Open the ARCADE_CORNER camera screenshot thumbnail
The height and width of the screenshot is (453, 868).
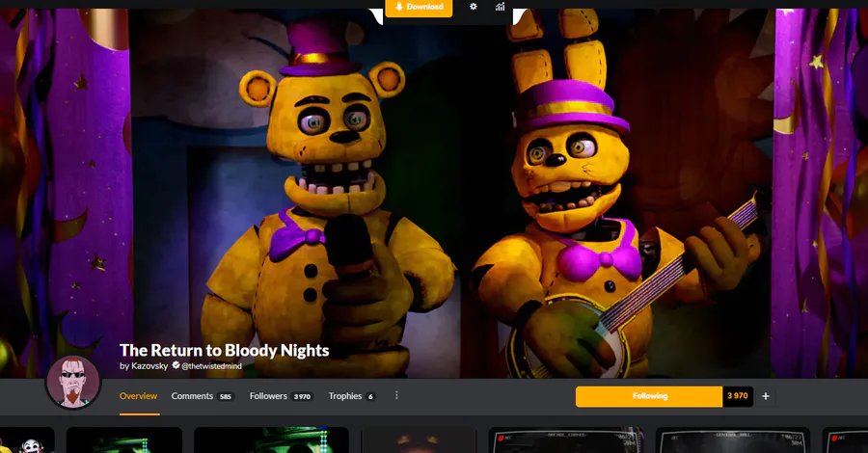[x=566, y=440]
